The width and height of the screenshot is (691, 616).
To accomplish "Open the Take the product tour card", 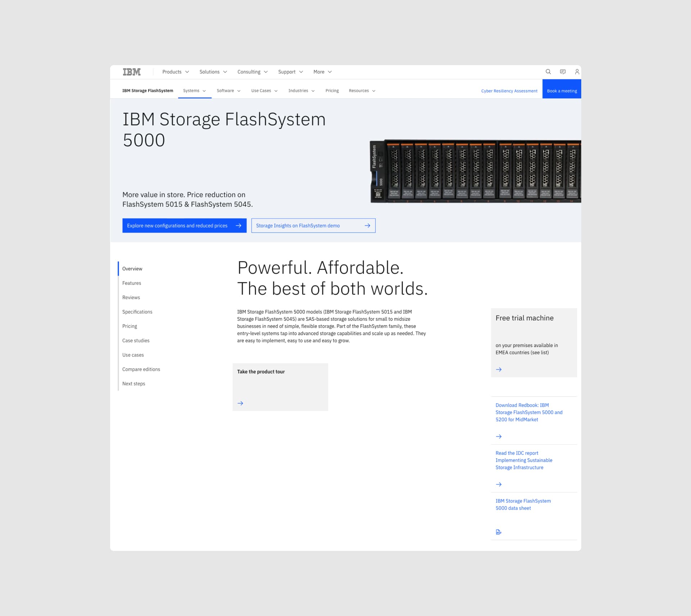I will point(280,387).
